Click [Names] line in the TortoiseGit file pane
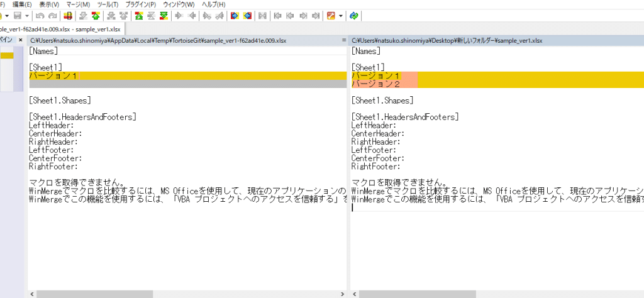Screen dimensions: 644x298 43,52
